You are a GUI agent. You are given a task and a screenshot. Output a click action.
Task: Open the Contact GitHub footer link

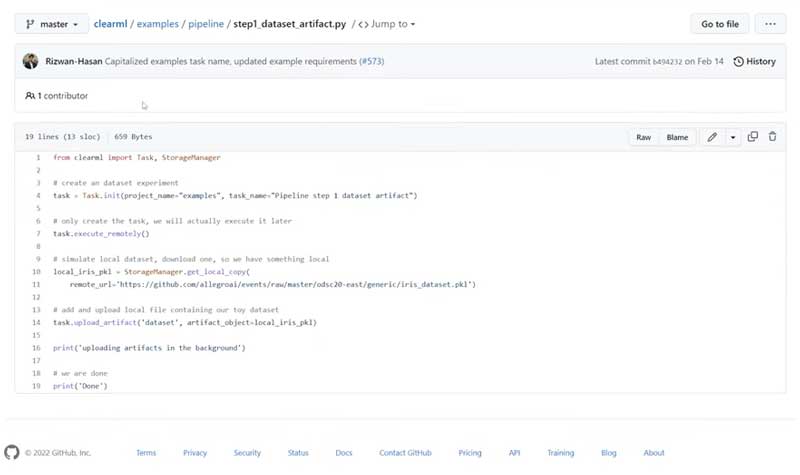click(x=405, y=453)
